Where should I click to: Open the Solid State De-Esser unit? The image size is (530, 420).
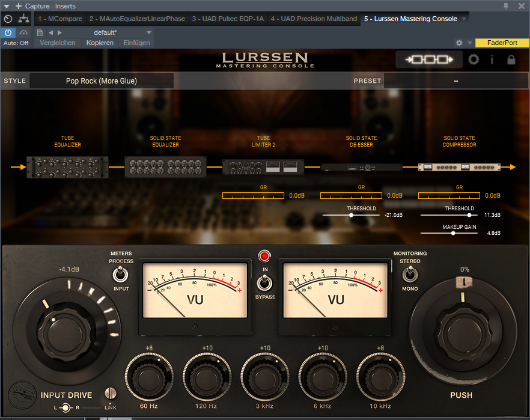tap(361, 167)
